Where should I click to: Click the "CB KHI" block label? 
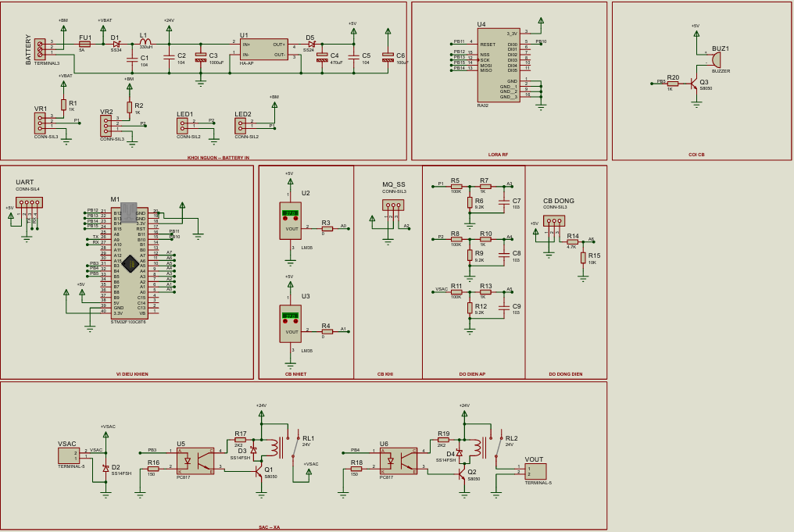click(x=384, y=374)
